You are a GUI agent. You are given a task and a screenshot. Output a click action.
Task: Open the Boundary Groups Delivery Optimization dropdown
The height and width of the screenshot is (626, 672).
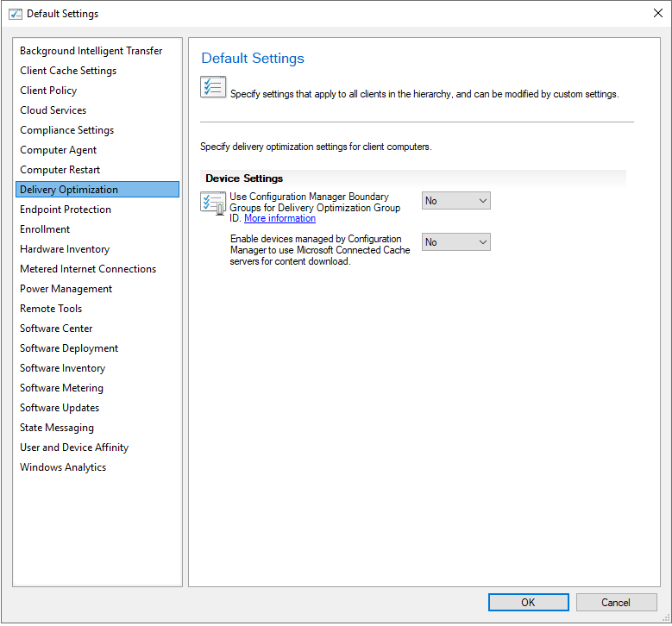[456, 201]
